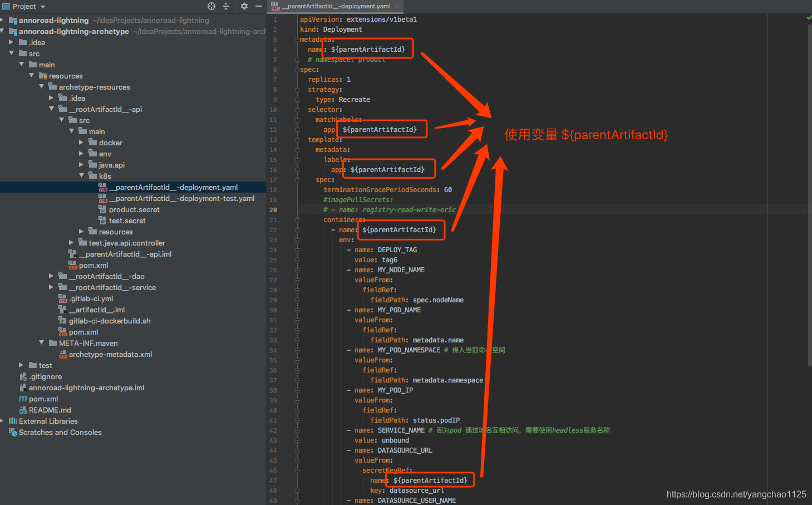Toggle fold marker at line 23 env
Viewport: 812px width, 505px height.
pyautogui.click(x=297, y=240)
